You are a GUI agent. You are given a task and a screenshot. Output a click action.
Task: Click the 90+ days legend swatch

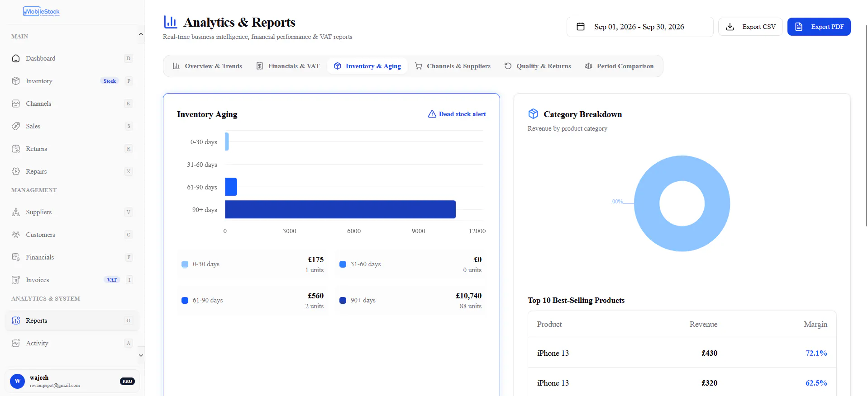343,301
